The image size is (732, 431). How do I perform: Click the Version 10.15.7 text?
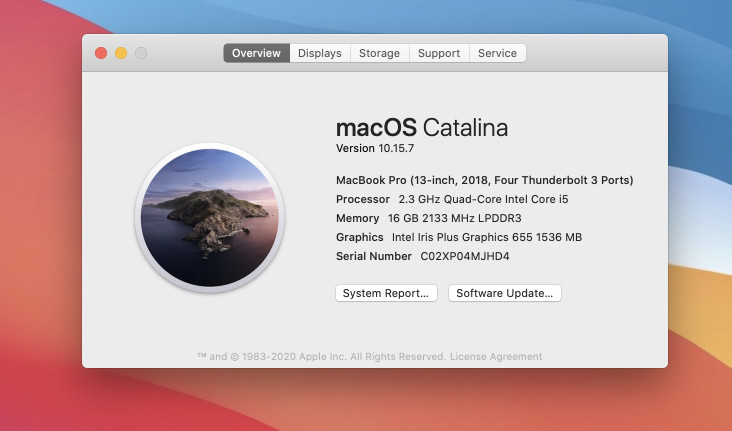tap(375, 148)
